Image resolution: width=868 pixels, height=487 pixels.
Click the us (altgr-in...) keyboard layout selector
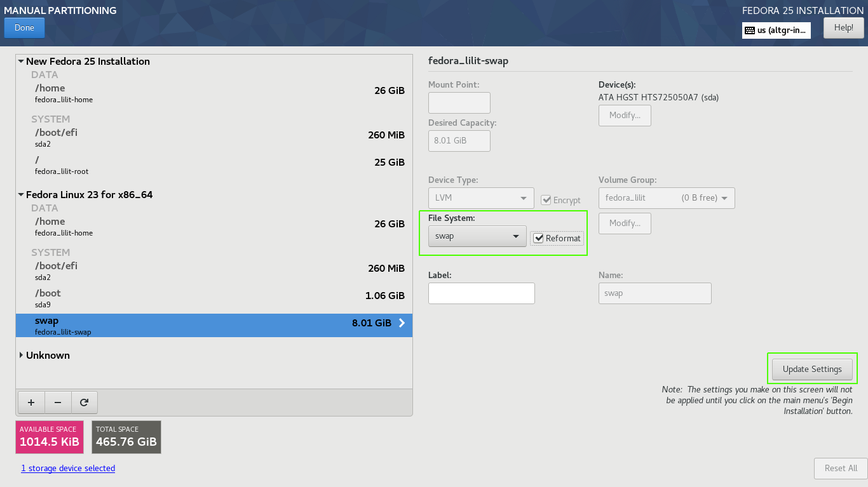[x=776, y=30]
